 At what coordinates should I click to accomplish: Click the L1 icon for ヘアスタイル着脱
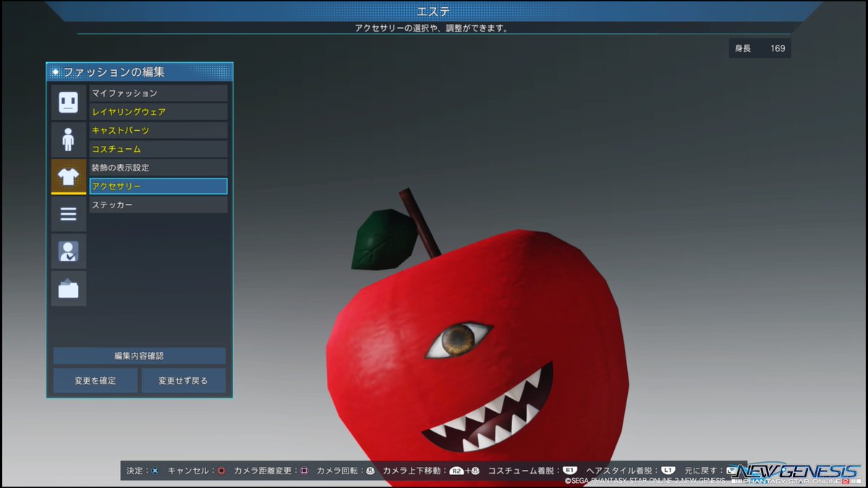coord(668,470)
